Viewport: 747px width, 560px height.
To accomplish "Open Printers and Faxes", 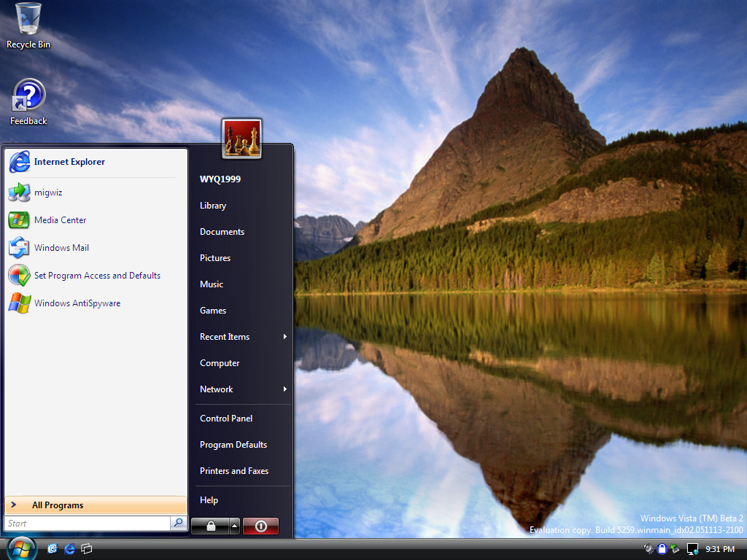I will click(234, 471).
